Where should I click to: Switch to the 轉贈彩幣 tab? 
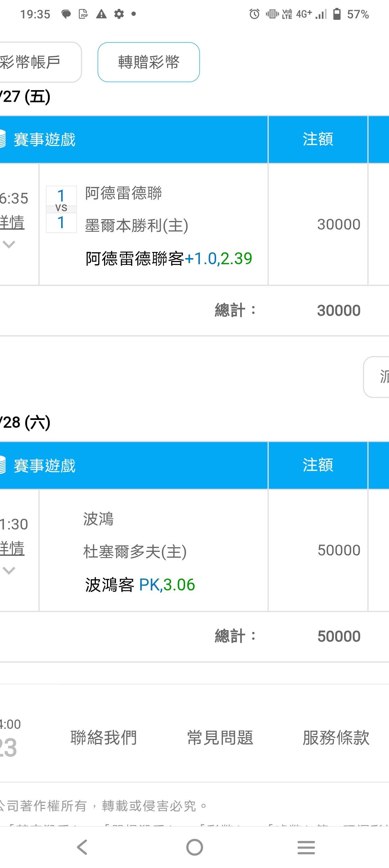[x=148, y=62]
